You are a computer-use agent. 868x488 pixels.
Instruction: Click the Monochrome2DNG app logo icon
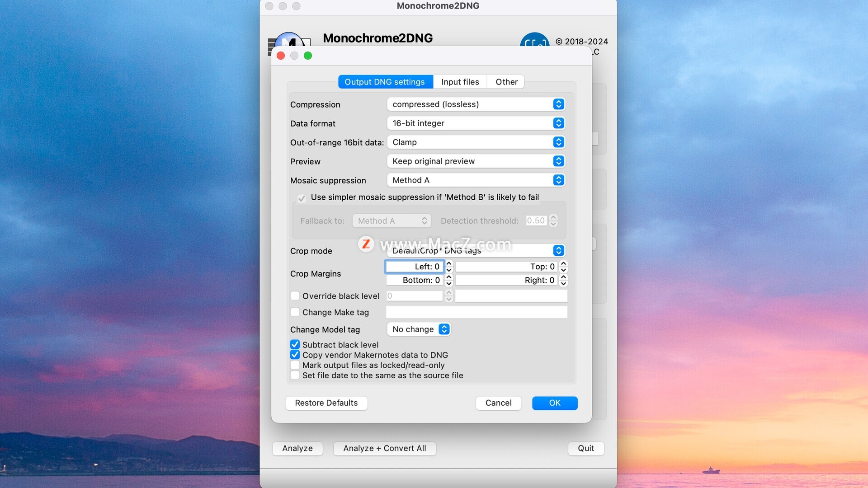pyautogui.click(x=289, y=40)
